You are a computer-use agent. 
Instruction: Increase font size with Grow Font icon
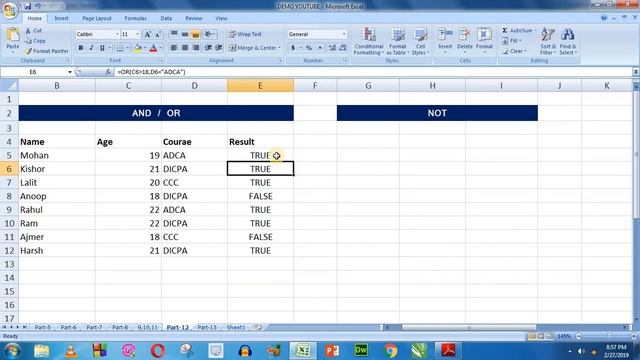tap(148, 34)
